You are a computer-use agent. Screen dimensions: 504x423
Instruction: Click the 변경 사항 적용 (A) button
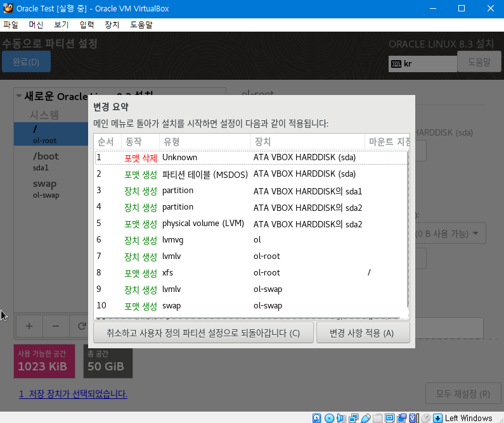coord(363,333)
